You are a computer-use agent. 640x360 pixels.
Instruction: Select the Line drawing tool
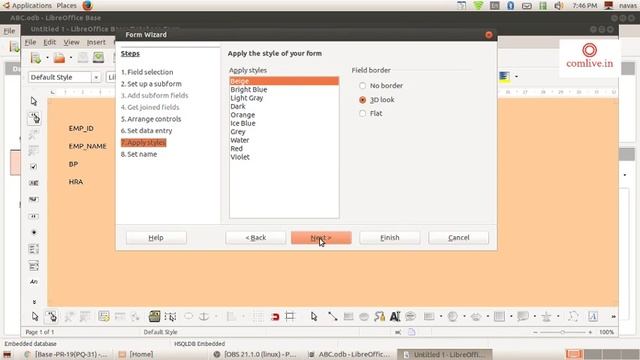click(332, 316)
